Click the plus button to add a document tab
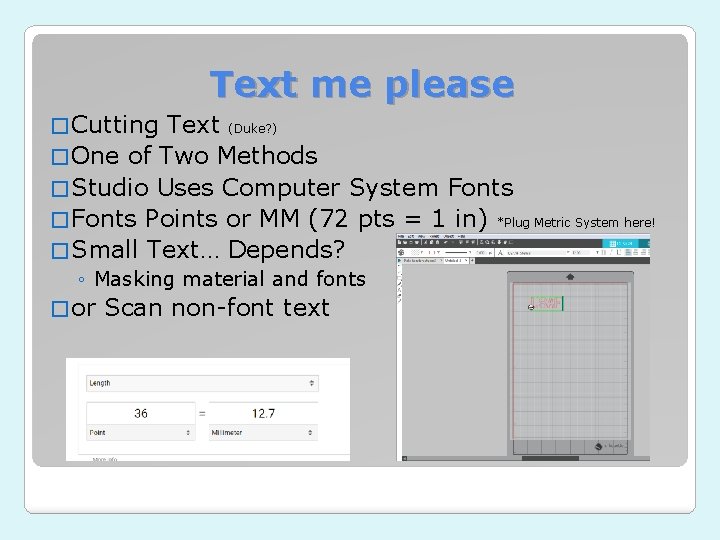Screen dimensions: 720x540 pos(472,260)
